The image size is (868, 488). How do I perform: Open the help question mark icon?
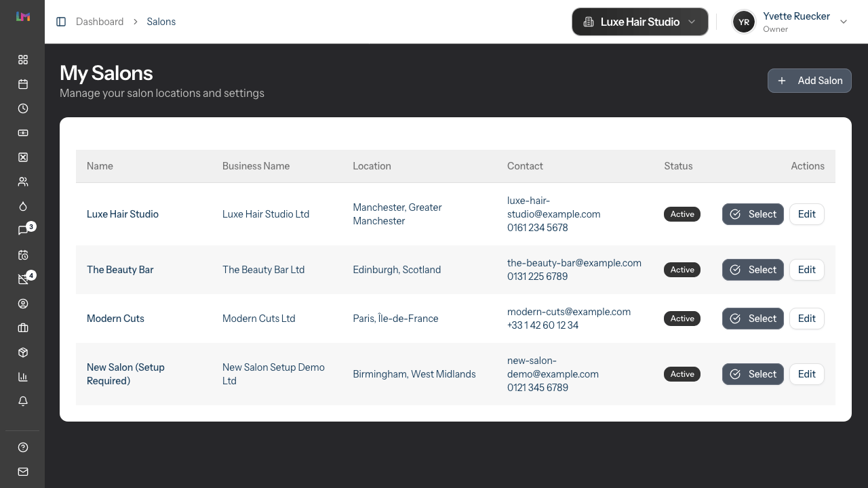click(22, 447)
